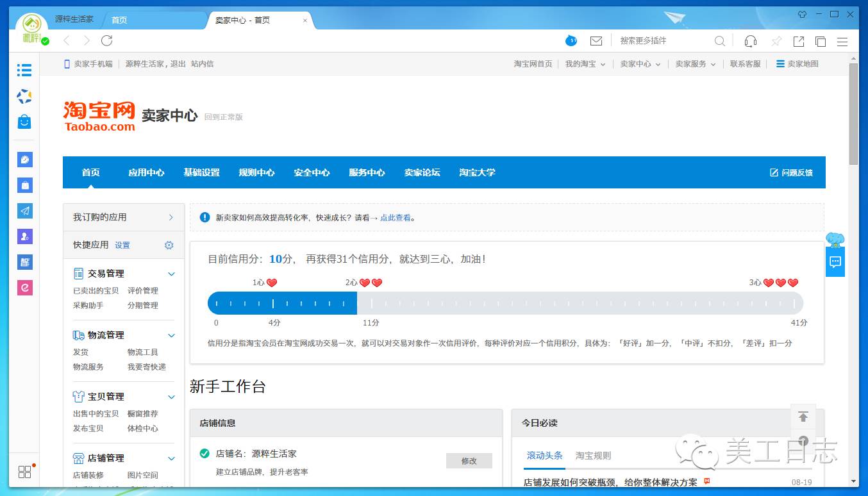Open the mail envelope icon in toolbar
The width and height of the screenshot is (868, 496).
[x=596, y=40]
